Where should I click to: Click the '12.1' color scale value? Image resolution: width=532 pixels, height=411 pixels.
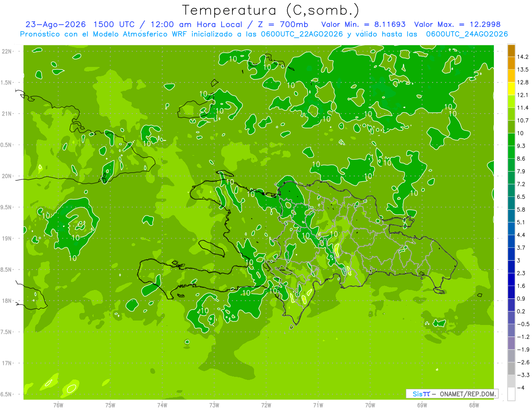pyautogui.click(x=524, y=95)
